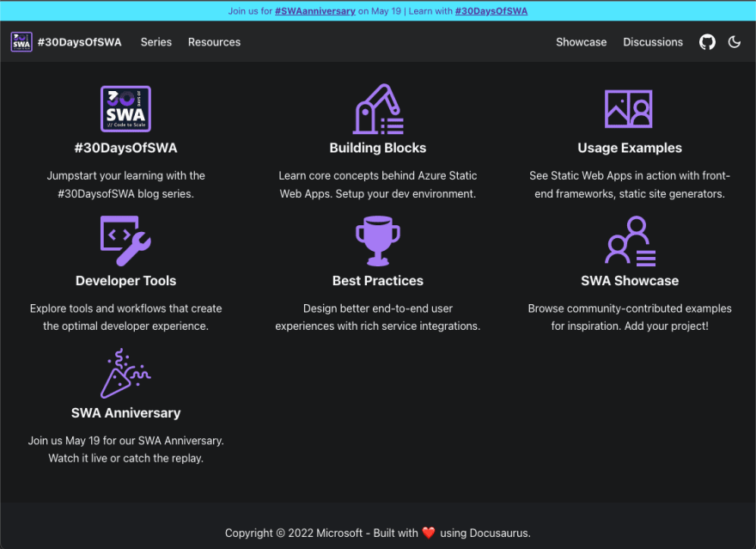Click the SWA Anniversary party popper icon
Viewport: 756px width, 549px height.
point(125,374)
